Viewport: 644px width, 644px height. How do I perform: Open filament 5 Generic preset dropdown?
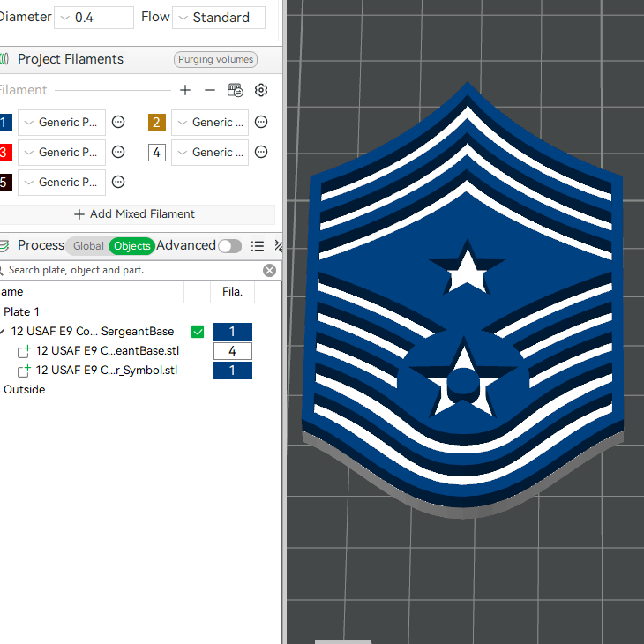click(x=62, y=183)
